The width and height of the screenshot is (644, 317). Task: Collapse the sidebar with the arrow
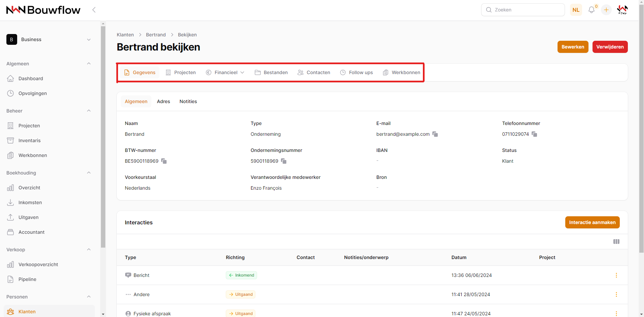pos(94,10)
